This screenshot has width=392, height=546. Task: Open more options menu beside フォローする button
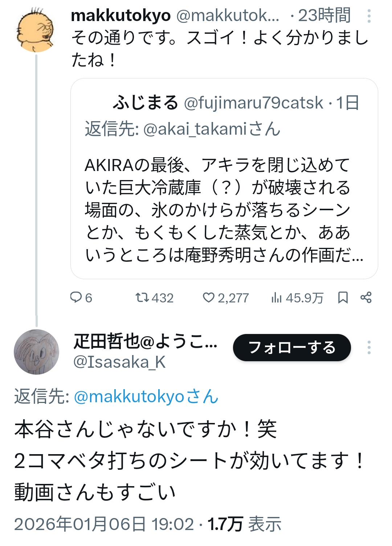[369, 347]
